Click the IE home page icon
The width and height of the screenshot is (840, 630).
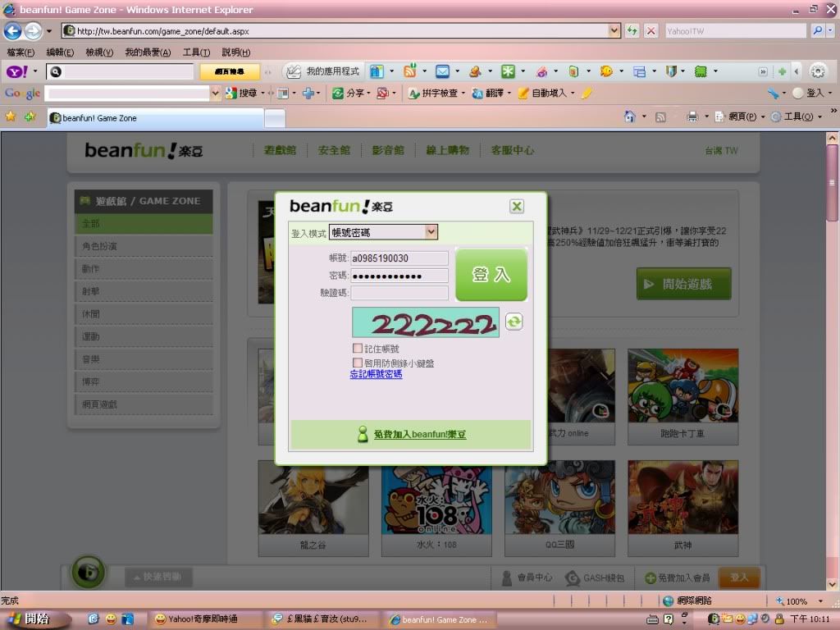(x=630, y=116)
